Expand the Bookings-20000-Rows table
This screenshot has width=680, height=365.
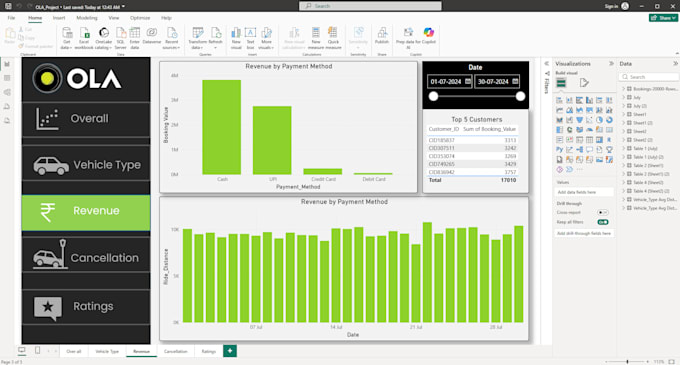coord(624,89)
